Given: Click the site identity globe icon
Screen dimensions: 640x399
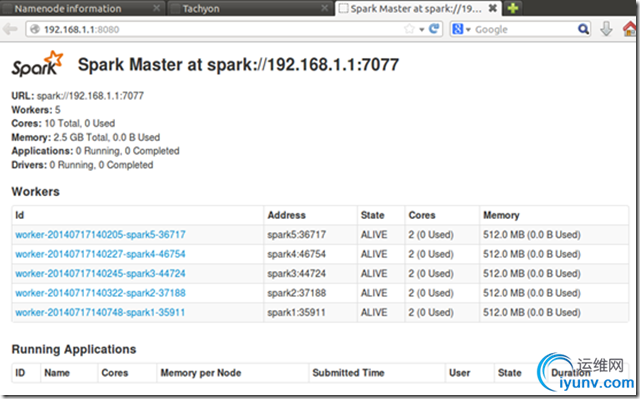Looking at the screenshot, I should (x=35, y=29).
